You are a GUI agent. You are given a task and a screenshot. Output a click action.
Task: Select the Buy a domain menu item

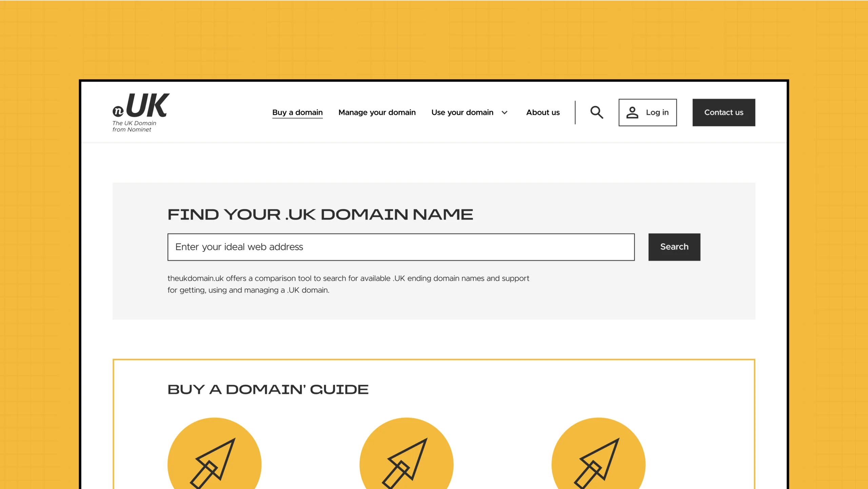pyautogui.click(x=297, y=112)
